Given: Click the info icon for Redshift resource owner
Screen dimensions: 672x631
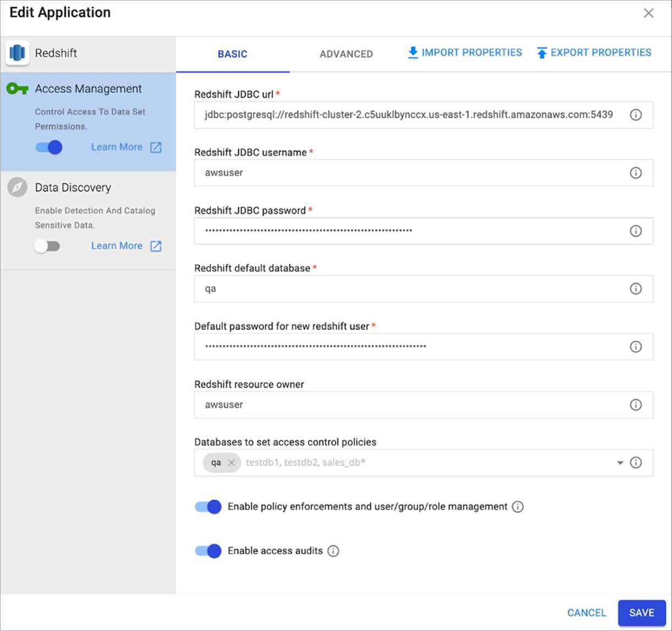Looking at the screenshot, I should (636, 405).
